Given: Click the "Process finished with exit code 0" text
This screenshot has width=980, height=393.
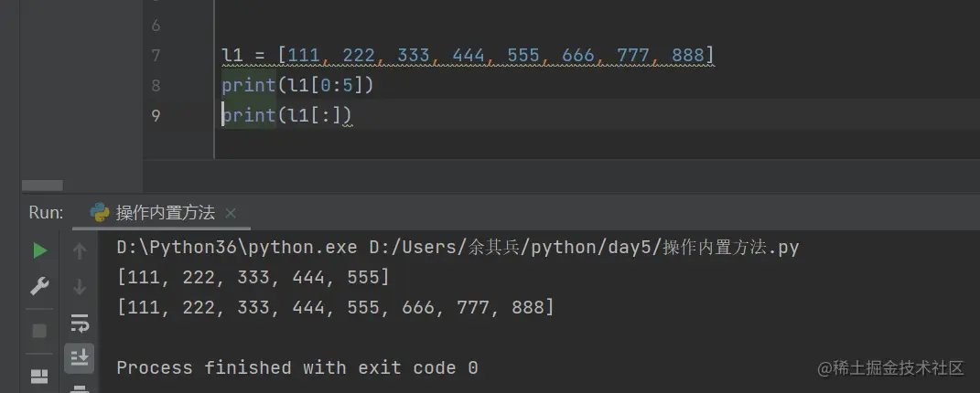Looking at the screenshot, I should click(296, 368).
